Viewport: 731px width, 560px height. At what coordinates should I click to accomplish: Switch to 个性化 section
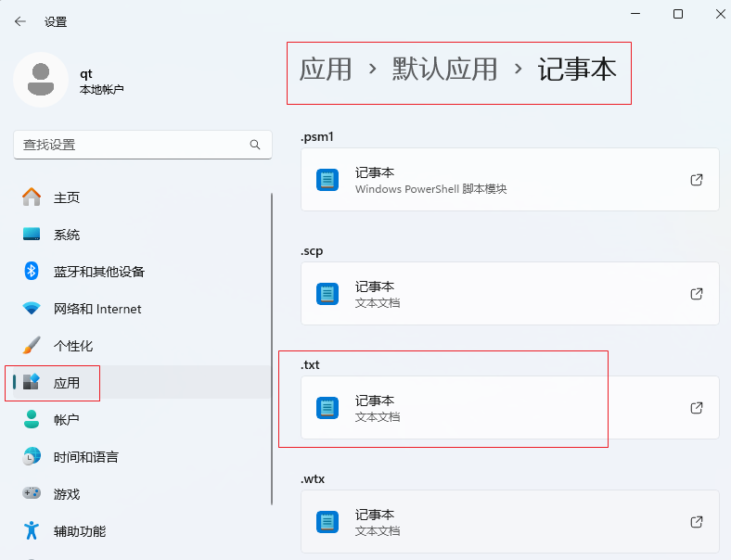142,345
